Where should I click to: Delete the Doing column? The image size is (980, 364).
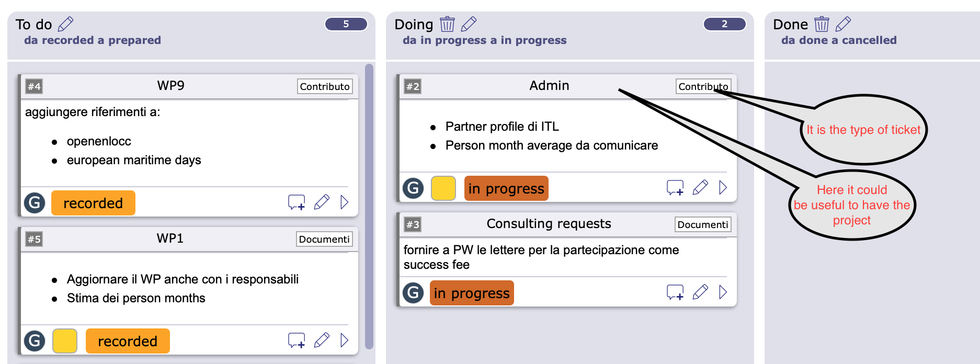click(x=447, y=24)
